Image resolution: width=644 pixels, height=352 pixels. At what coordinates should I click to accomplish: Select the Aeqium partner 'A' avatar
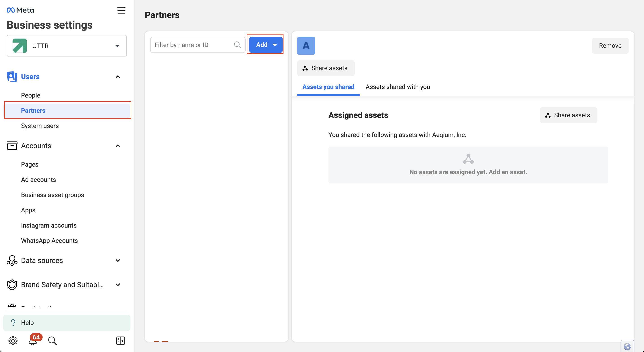[x=306, y=46]
